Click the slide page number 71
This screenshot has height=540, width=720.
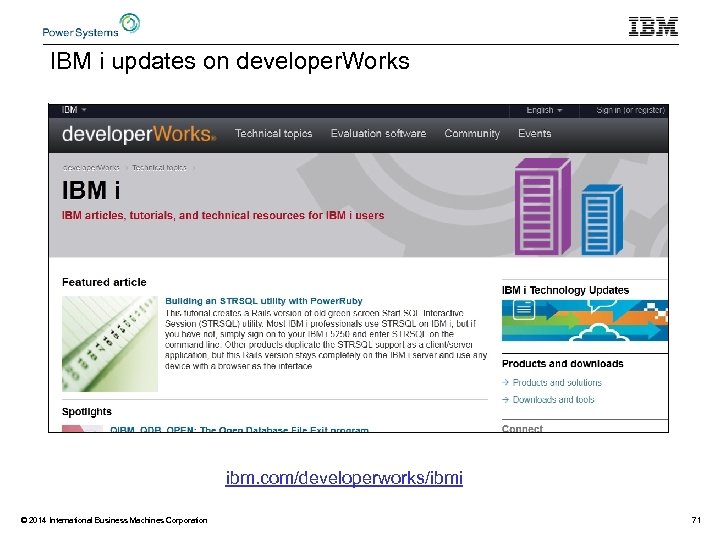click(x=696, y=520)
